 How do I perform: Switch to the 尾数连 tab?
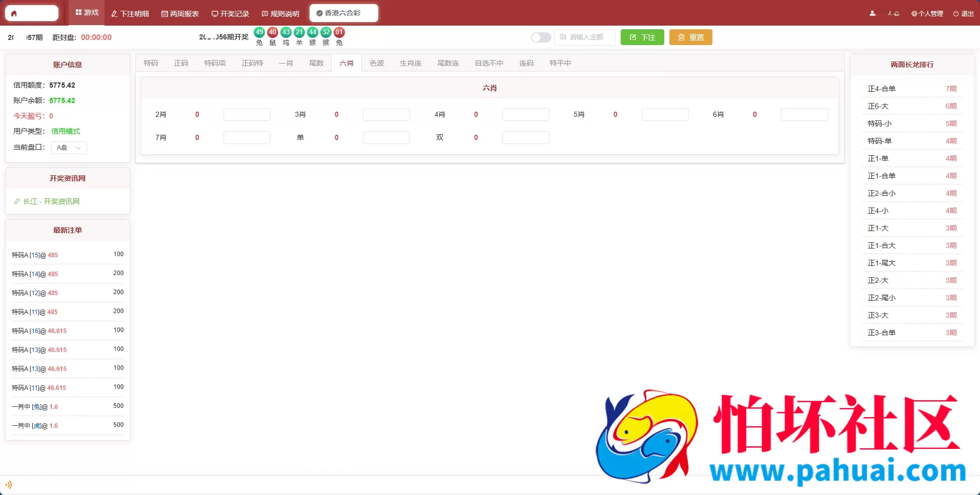(x=448, y=63)
